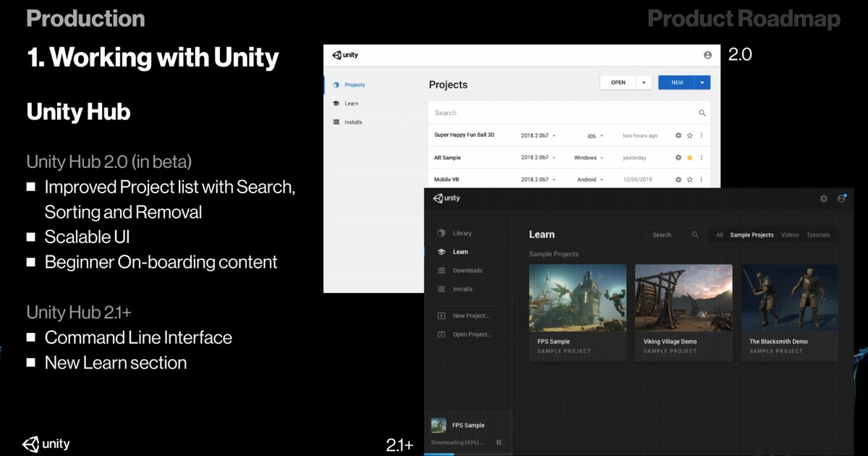Expand the OPEN button dropdown arrow
The width and height of the screenshot is (868, 456).
click(x=644, y=83)
